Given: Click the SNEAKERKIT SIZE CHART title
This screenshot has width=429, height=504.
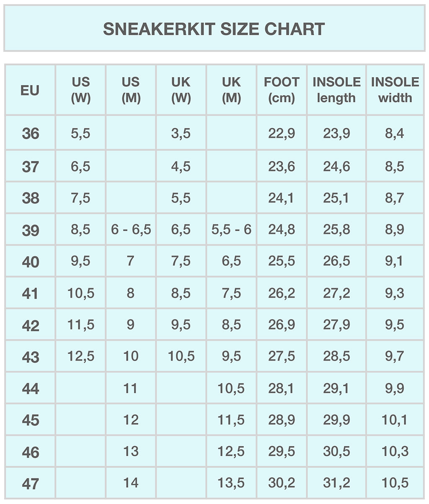Looking at the screenshot, I should (214, 29).
